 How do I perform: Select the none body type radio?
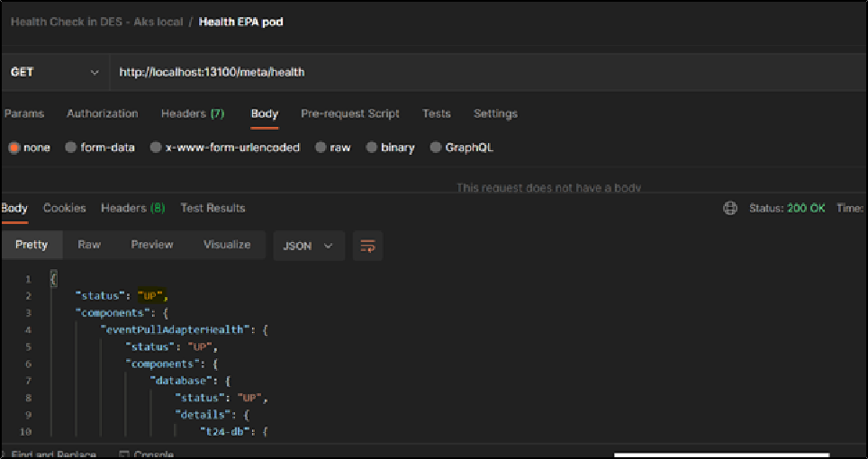[14, 148]
